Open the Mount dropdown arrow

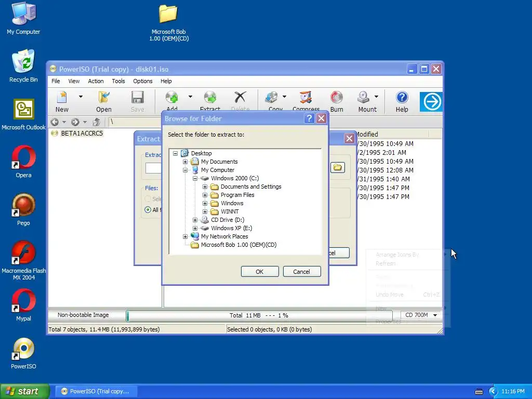[x=376, y=97]
